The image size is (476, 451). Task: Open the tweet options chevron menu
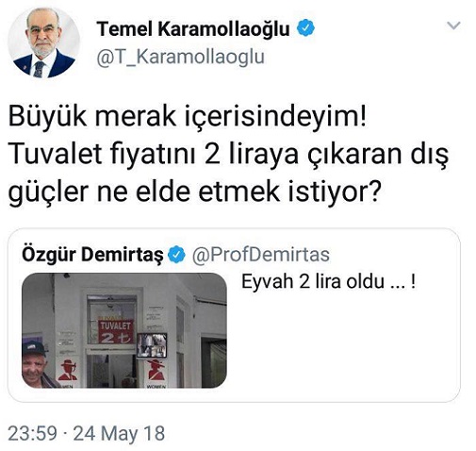pos(453,25)
